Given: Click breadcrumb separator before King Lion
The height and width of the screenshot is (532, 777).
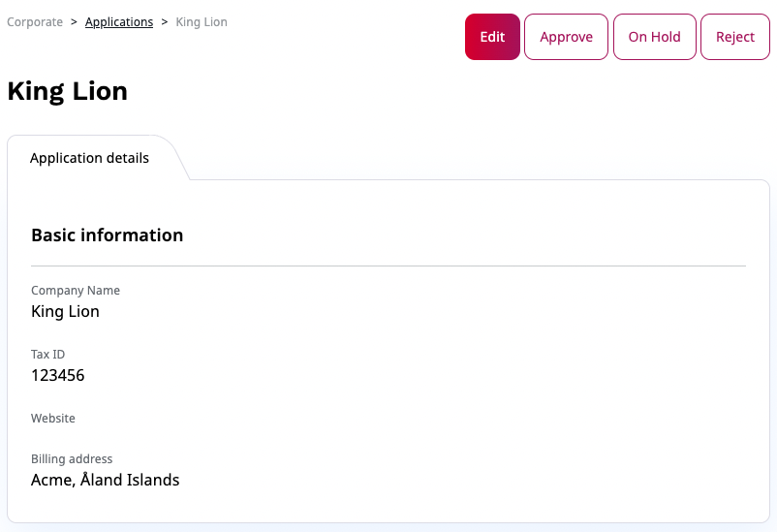Looking at the screenshot, I should pyautogui.click(x=165, y=22).
